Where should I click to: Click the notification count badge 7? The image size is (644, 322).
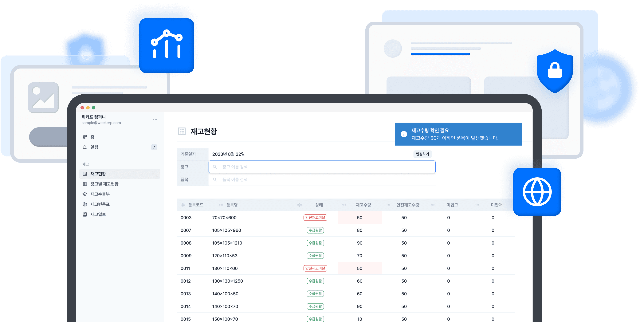[x=154, y=147]
